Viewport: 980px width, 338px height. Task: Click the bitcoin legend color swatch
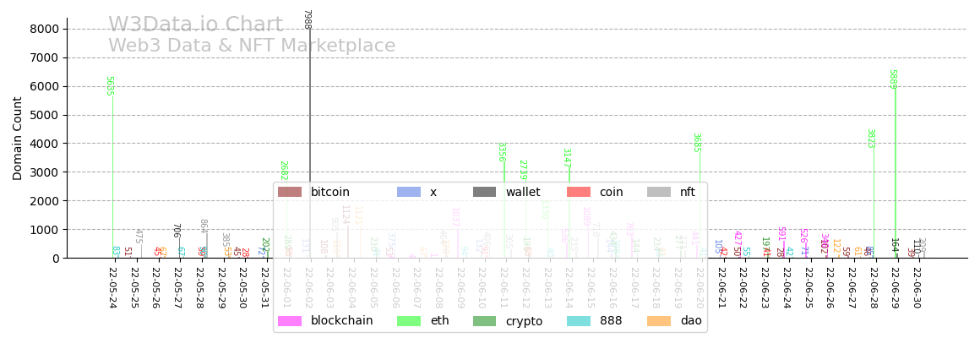pyautogui.click(x=290, y=192)
